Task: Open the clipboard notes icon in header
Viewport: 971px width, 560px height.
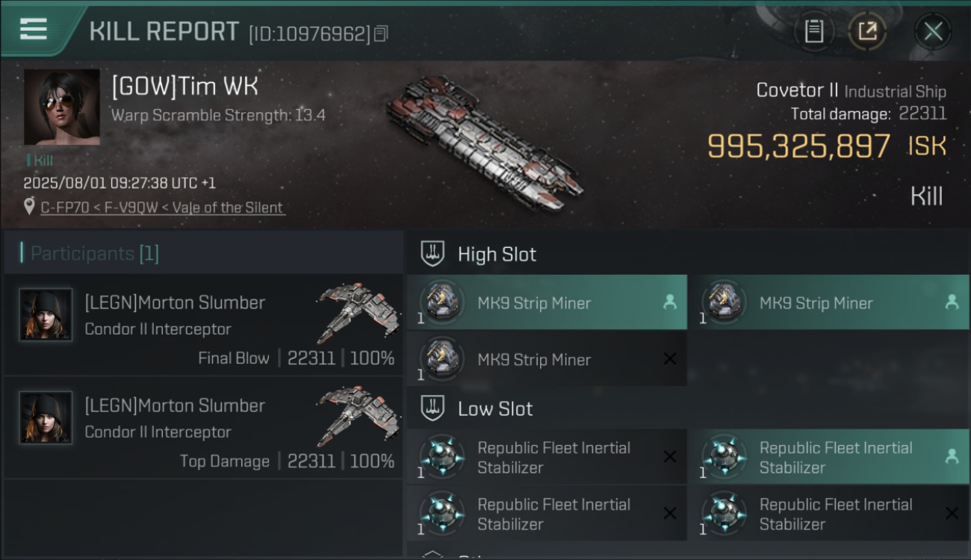Action: click(813, 31)
